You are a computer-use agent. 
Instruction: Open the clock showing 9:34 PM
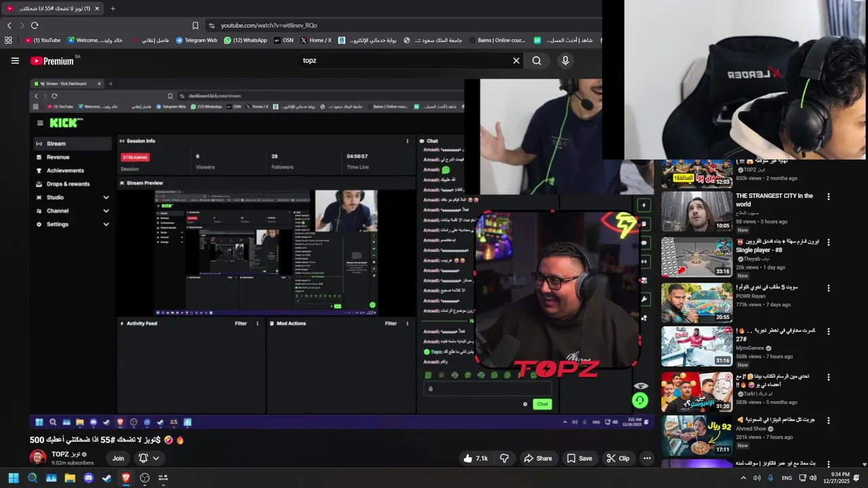click(837, 478)
